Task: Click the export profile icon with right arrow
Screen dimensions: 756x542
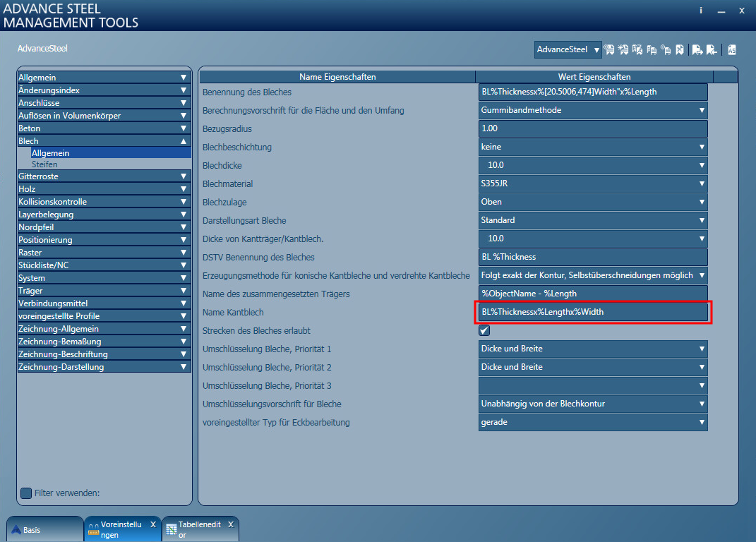Action: pos(697,49)
